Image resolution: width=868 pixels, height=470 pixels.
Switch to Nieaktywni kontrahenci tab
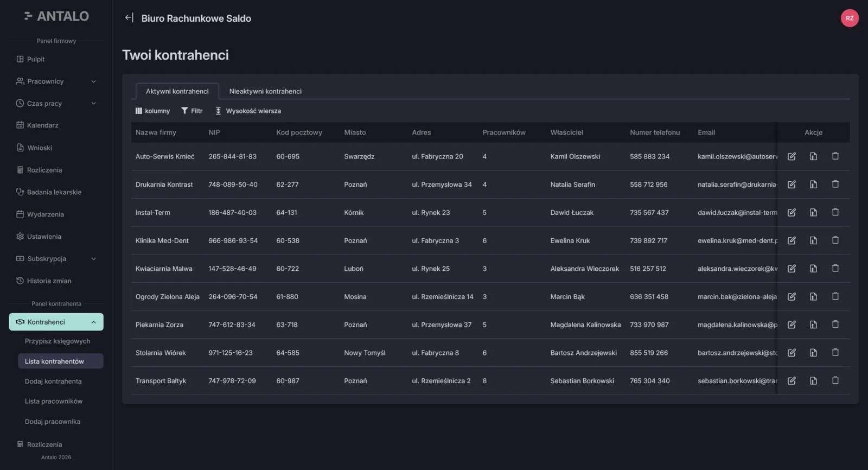[x=265, y=91]
